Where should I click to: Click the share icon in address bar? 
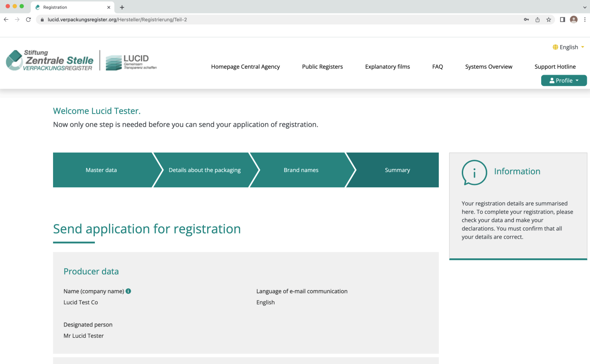[x=537, y=20]
